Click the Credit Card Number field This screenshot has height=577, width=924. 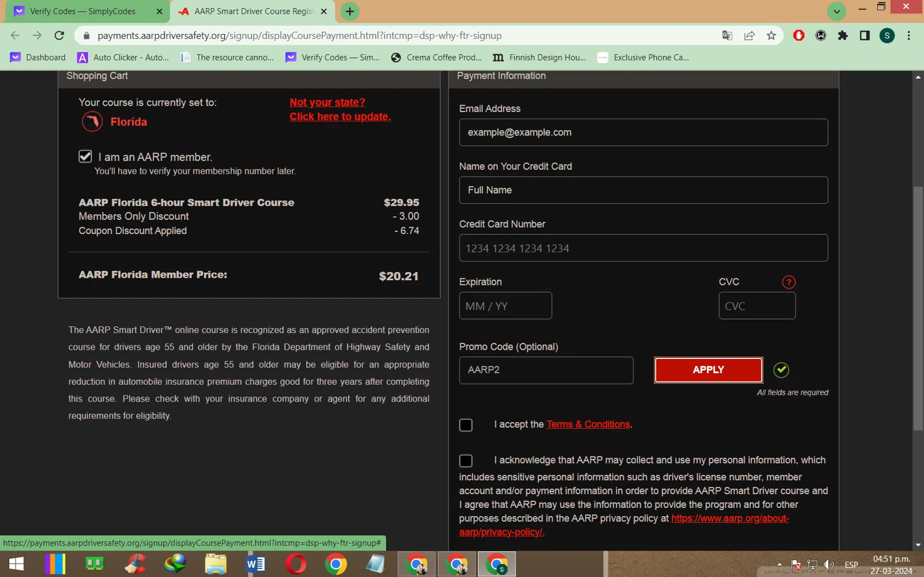pyautogui.click(x=643, y=248)
